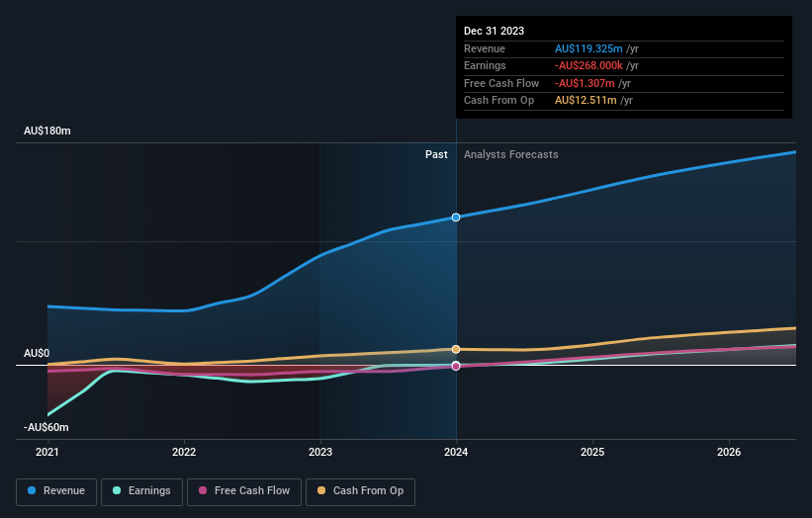The image size is (812, 518).
Task: Toggle the Revenue legend series
Action: (56, 491)
